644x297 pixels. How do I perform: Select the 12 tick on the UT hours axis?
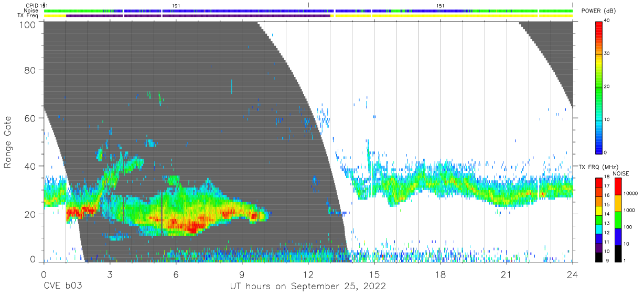[x=308, y=274]
